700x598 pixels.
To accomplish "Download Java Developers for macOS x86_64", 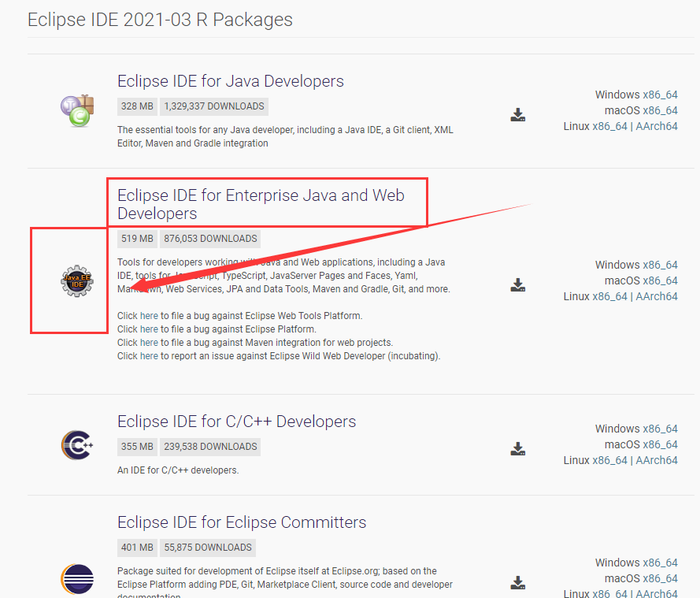I will point(661,110).
